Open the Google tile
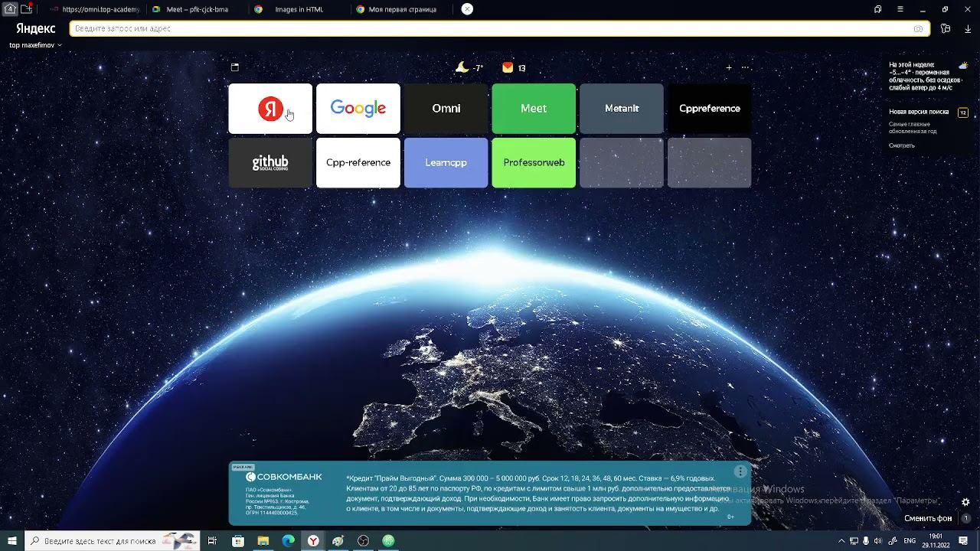The image size is (980, 551). (358, 109)
